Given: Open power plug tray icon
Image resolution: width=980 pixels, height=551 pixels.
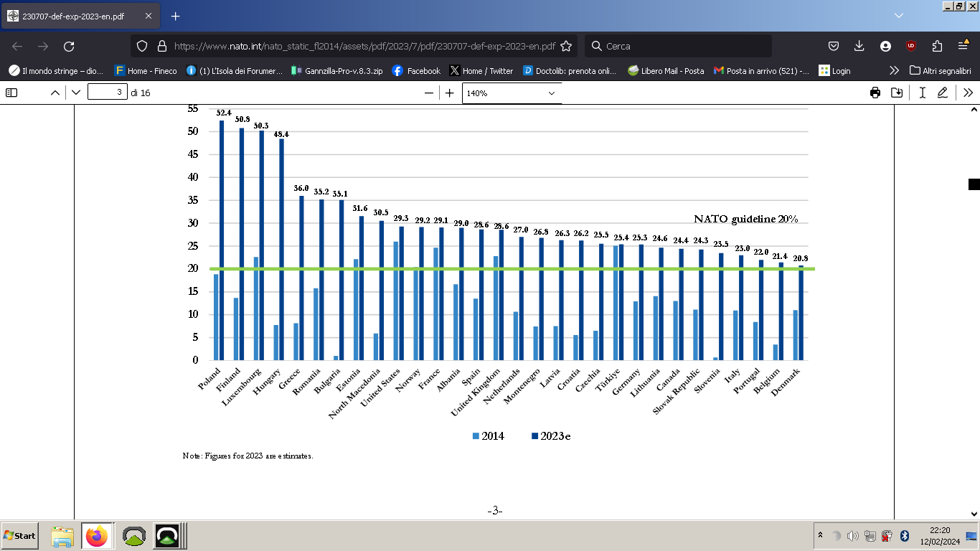Looking at the screenshot, I should [887, 536].
